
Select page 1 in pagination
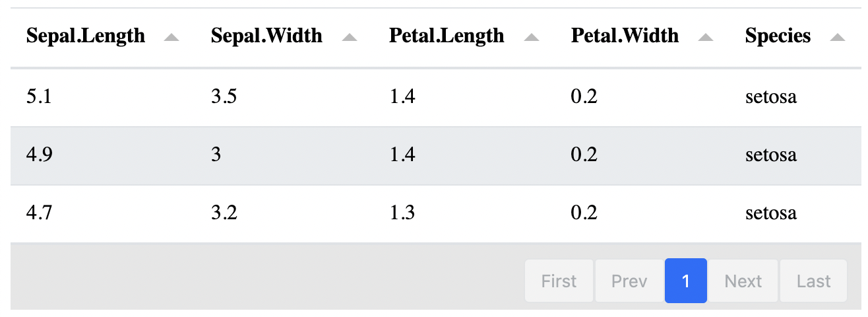tap(686, 281)
